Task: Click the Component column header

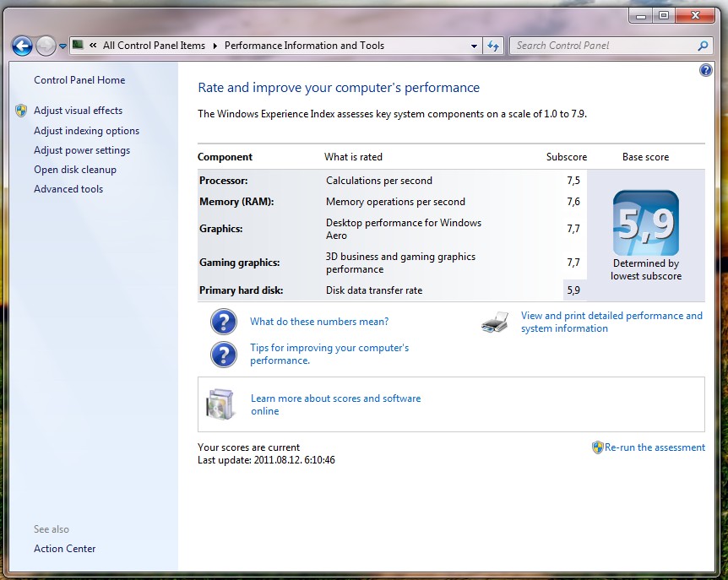Action: coord(225,157)
